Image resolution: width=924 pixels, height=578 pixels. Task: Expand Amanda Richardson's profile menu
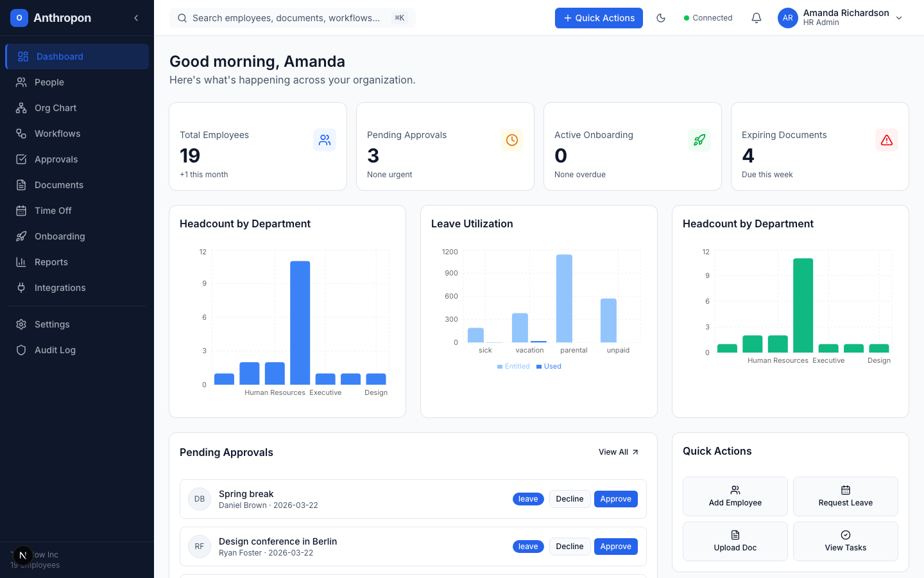(898, 18)
